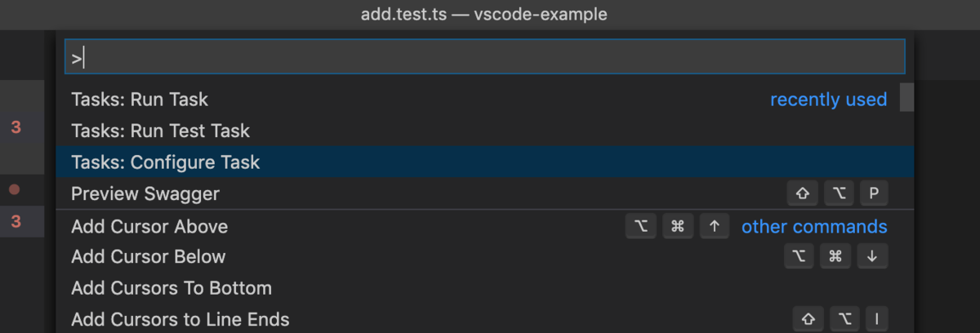The height and width of the screenshot is (333, 980).
Task: Pick the Add Cursors To Bottom command
Action: (171, 288)
